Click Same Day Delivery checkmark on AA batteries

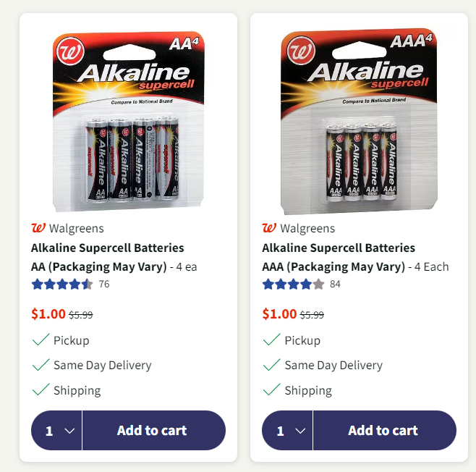41,365
